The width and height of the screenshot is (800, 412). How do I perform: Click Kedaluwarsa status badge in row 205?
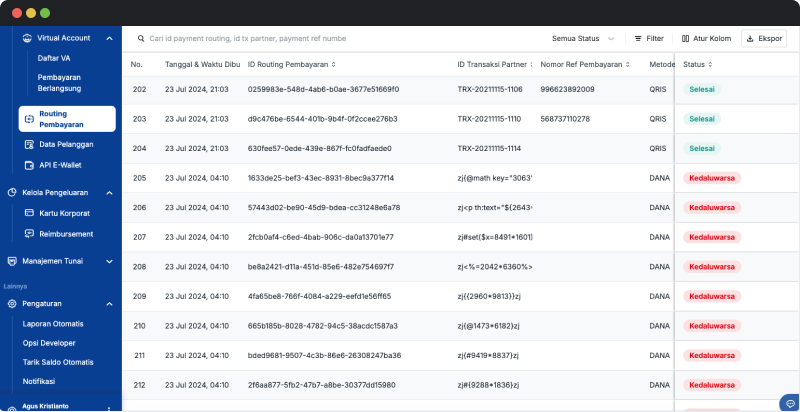click(x=712, y=178)
